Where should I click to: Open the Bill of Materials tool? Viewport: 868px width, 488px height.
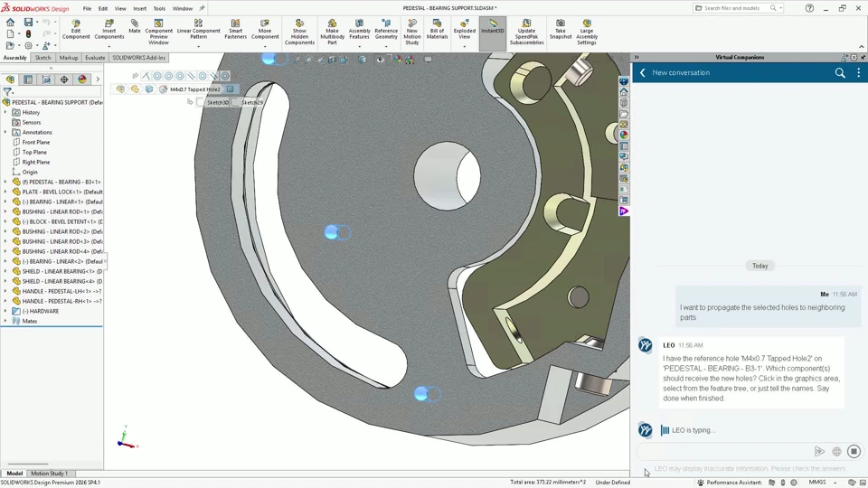coord(437,29)
